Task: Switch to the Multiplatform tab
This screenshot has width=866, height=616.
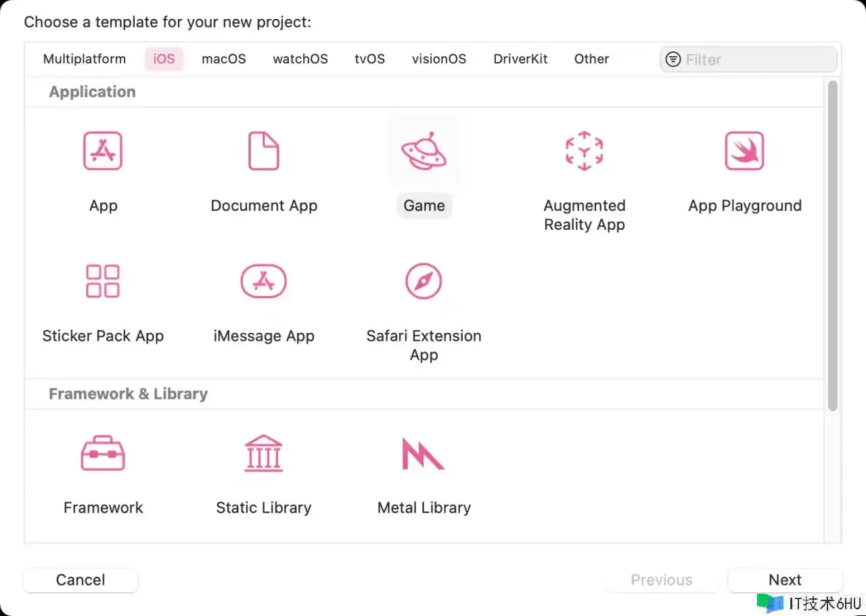Action: click(x=85, y=59)
